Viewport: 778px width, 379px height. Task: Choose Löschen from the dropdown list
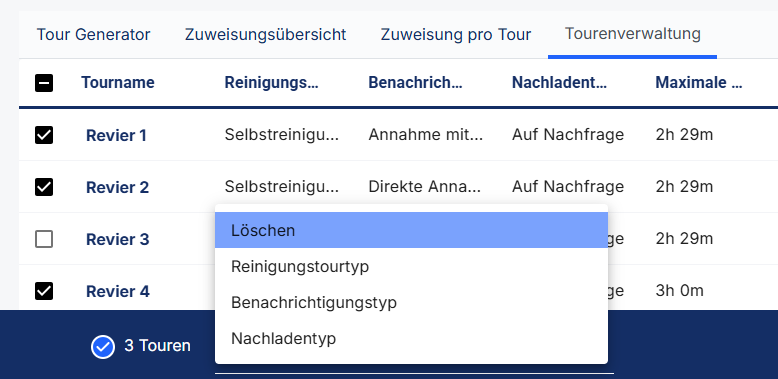[411, 230]
